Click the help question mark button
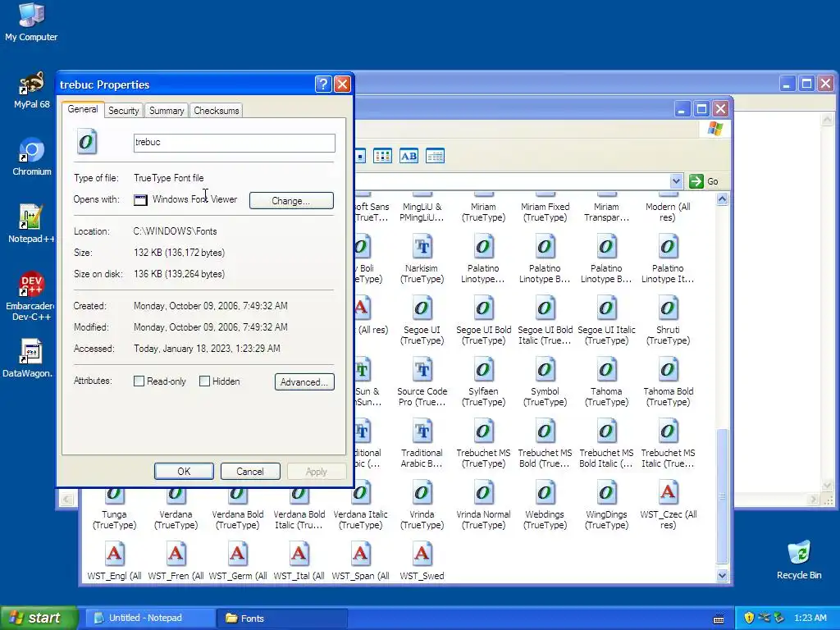Image resolution: width=840 pixels, height=630 pixels. tap(323, 84)
